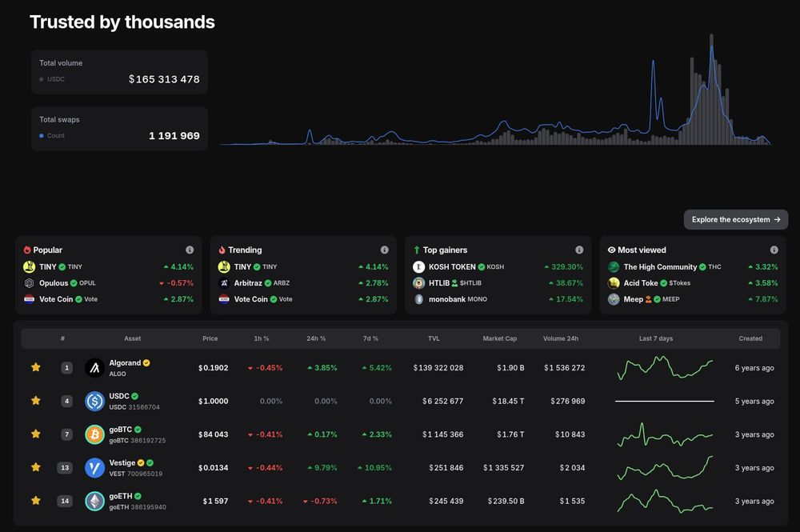Viewport: 800px width, 532px height.
Task: Click Algorand row rank badge 1
Action: [66, 368]
